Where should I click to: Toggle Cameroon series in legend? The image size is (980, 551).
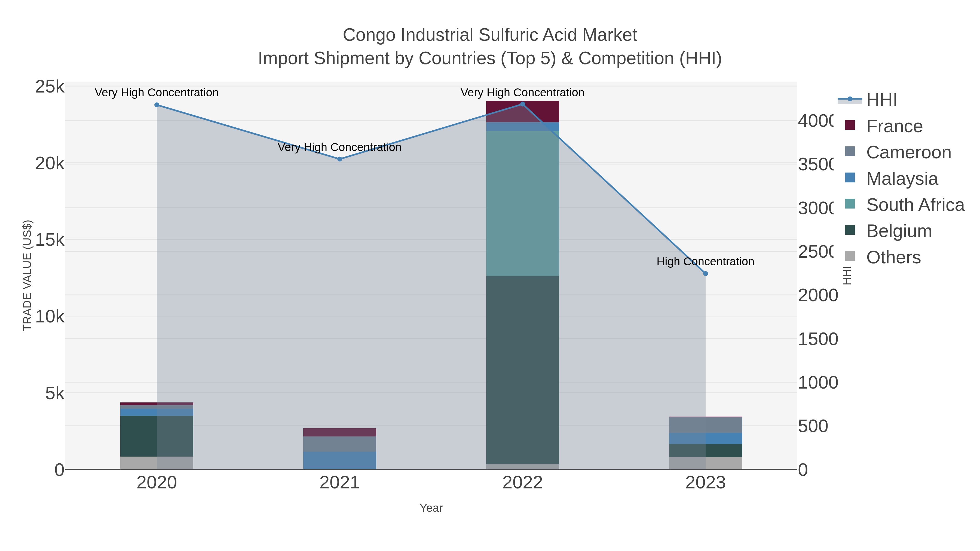tap(898, 152)
